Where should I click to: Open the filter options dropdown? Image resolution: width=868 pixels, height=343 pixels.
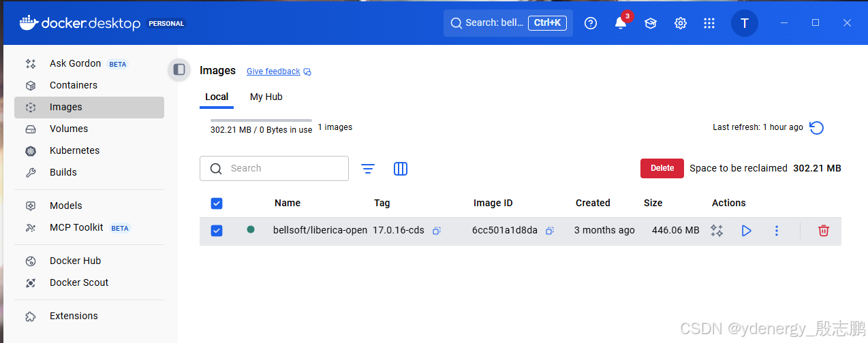[368, 169]
